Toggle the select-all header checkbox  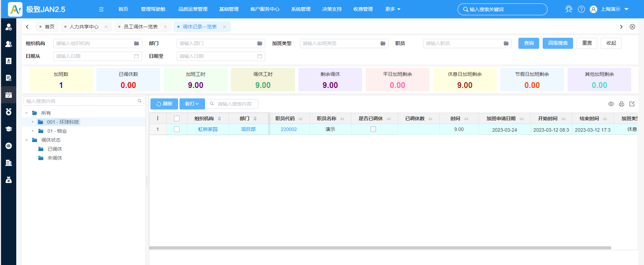[177, 118]
